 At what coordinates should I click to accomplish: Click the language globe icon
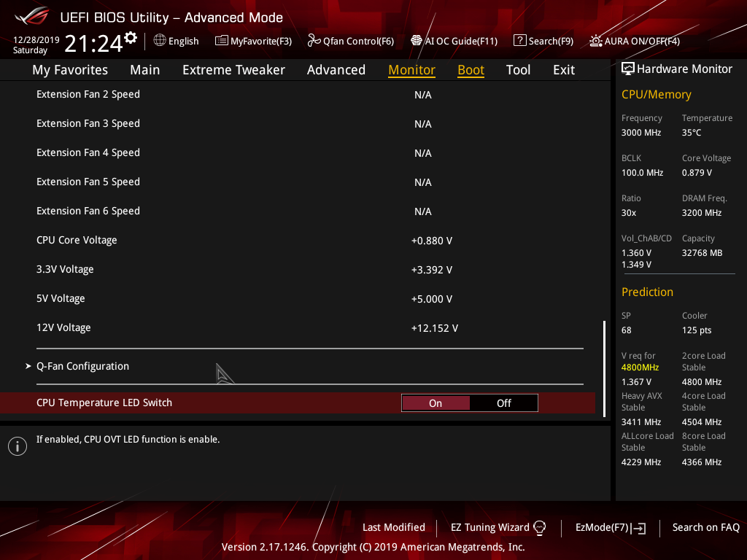click(160, 41)
